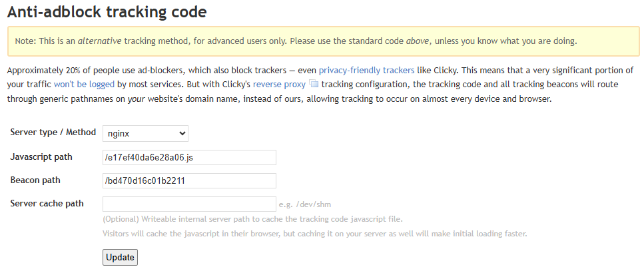The height and width of the screenshot is (271, 644).
Task: Click into the Beacon path text field
Action: pyautogui.click(x=189, y=180)
